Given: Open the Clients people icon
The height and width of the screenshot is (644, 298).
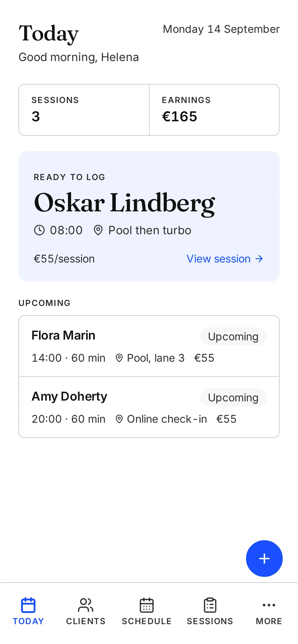Looking at the screenshot, I should coord(86,605).
